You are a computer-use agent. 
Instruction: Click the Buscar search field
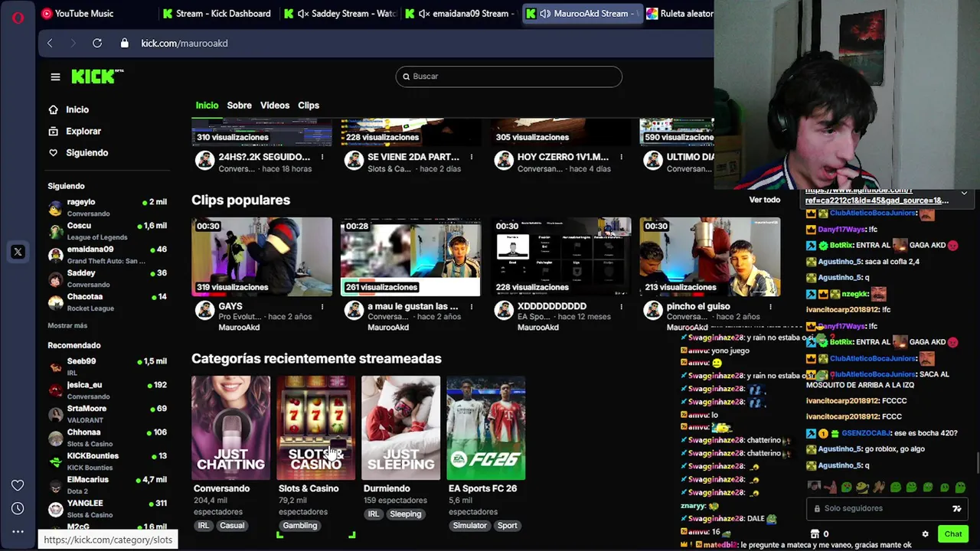(x=509, y=77)
